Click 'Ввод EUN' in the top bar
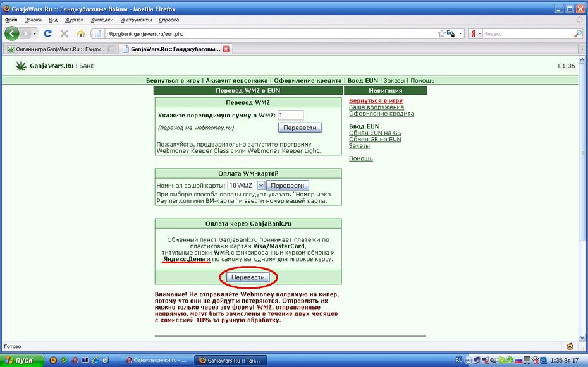 tap(363, 80)
